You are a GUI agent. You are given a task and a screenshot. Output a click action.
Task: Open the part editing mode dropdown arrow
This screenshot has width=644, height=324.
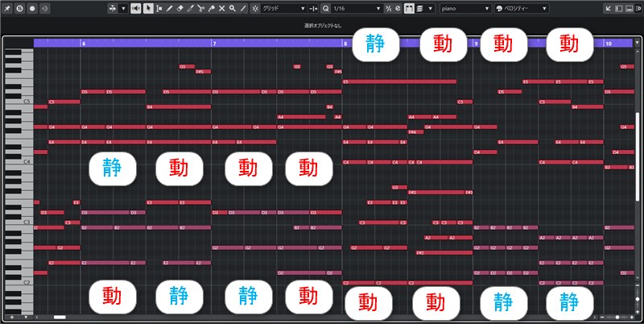point(430,8)
